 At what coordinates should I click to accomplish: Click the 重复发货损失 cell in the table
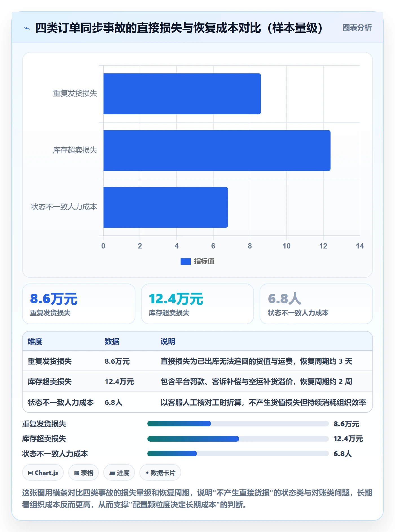click(50, 361)
